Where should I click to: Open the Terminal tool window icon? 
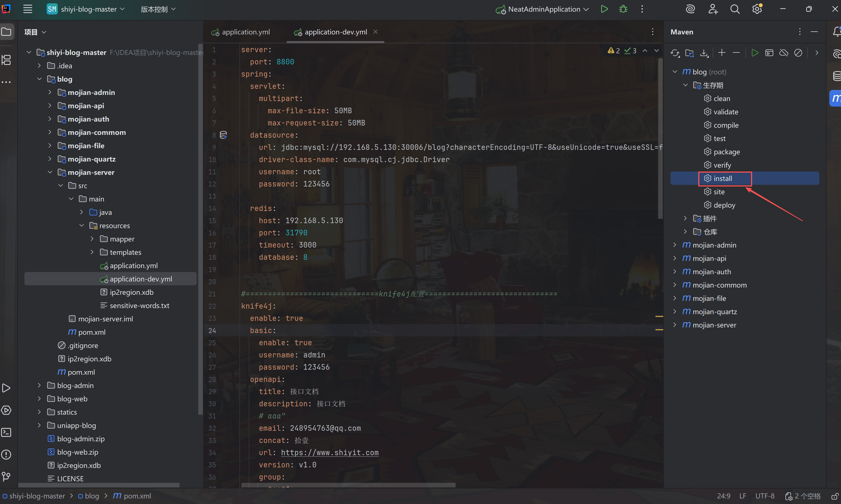coord(6,432)
